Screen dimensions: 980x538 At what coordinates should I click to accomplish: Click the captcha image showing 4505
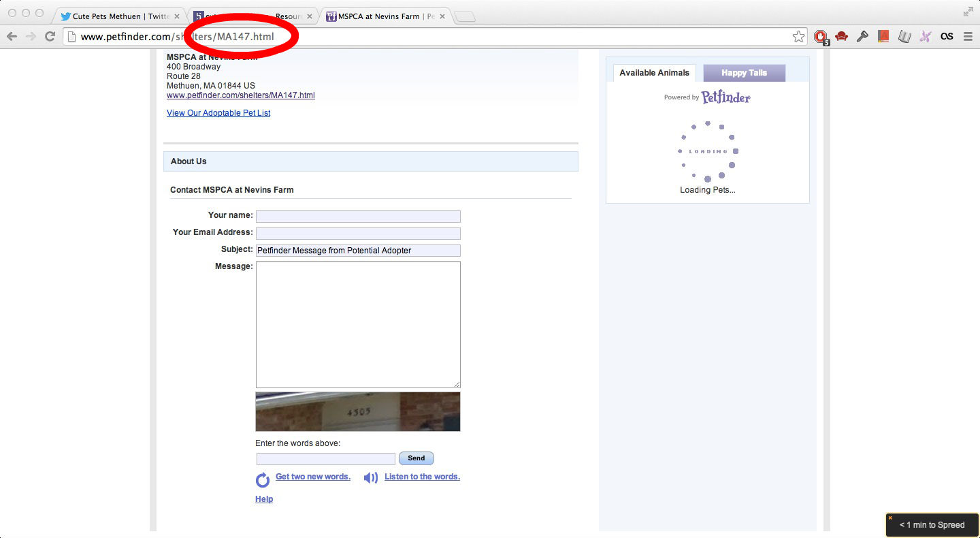click(x=358, y=411)
